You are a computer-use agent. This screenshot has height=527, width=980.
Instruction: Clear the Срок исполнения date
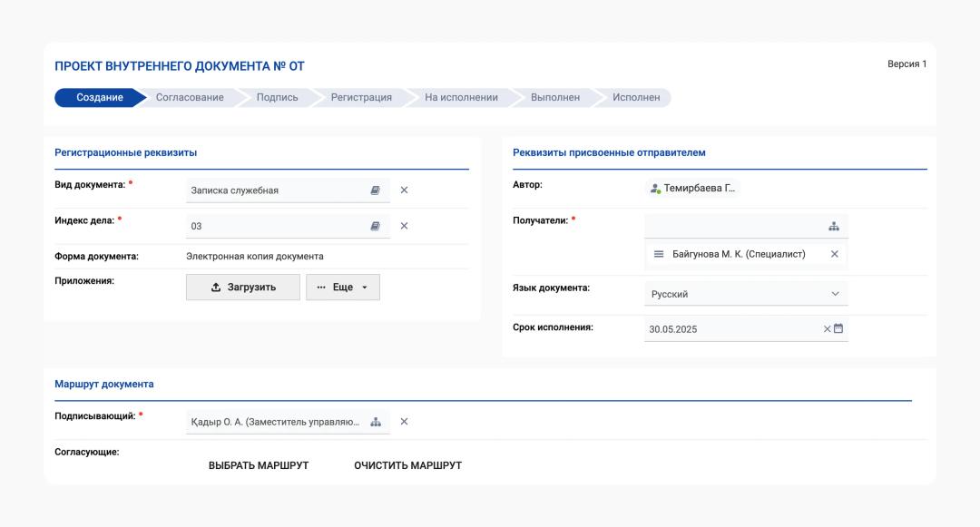pos(827,328)
